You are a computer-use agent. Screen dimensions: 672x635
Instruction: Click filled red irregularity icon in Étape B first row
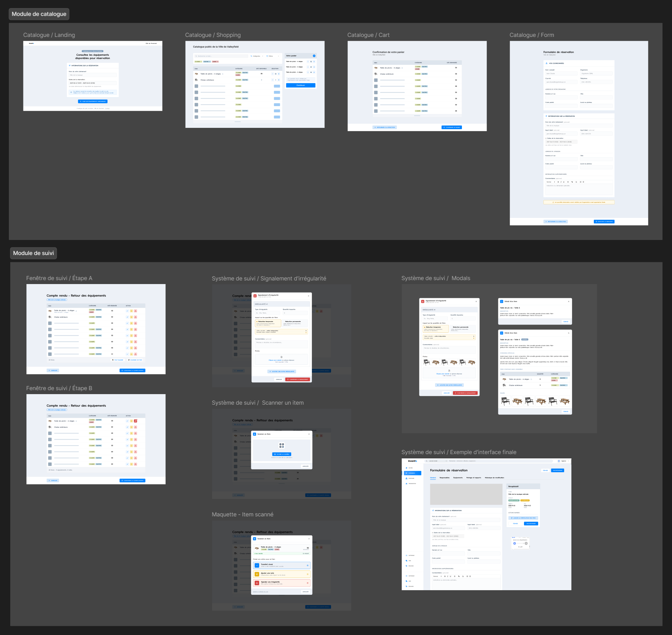136,421
